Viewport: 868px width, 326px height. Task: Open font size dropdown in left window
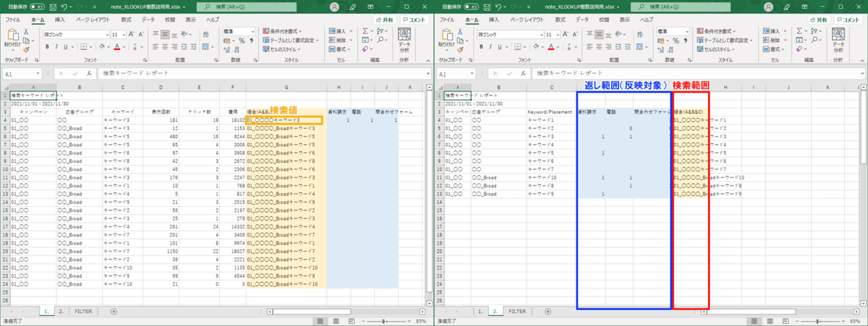pos(124,34)
